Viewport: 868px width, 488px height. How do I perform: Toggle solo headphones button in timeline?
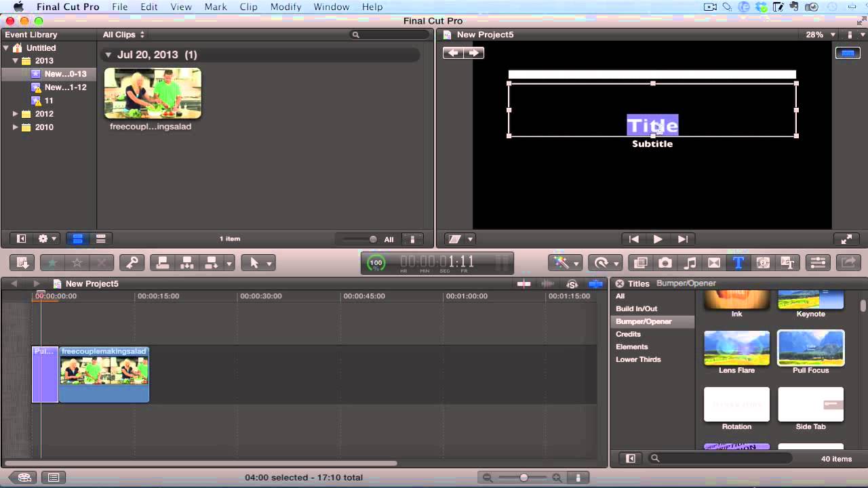tap(572, 284)
